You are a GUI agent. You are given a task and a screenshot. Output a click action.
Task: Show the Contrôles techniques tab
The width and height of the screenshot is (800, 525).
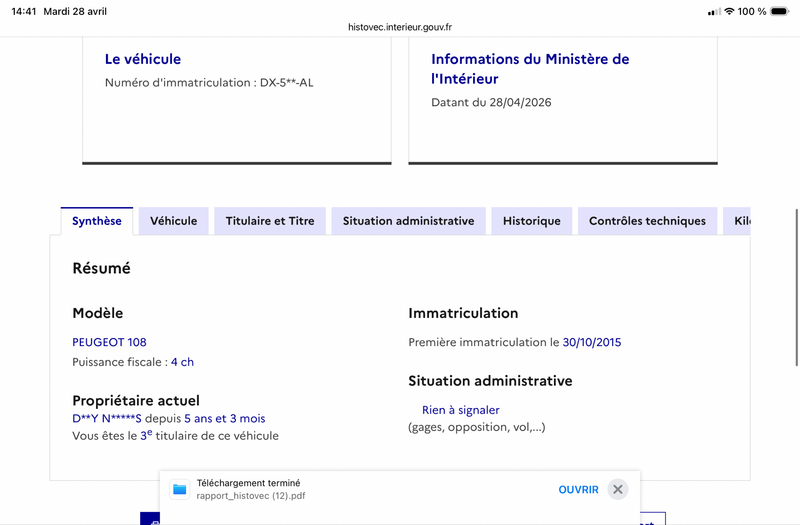point(647,221)
